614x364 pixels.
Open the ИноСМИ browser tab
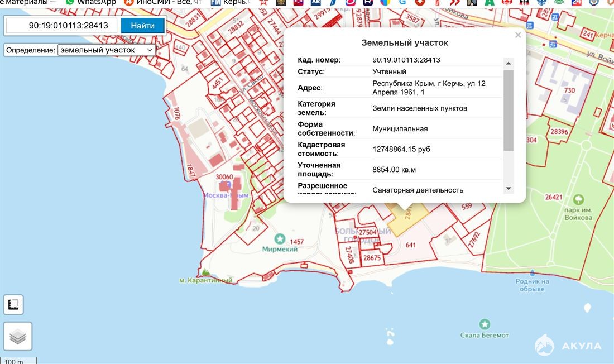tap(162, 2)
